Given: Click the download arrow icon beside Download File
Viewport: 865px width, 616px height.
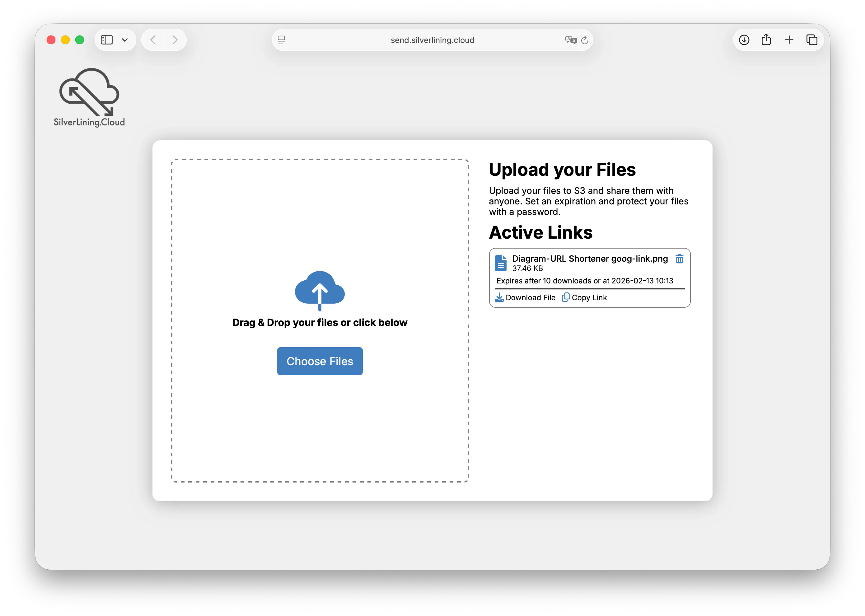Looking at the screenshot, I should click(499, 297).
